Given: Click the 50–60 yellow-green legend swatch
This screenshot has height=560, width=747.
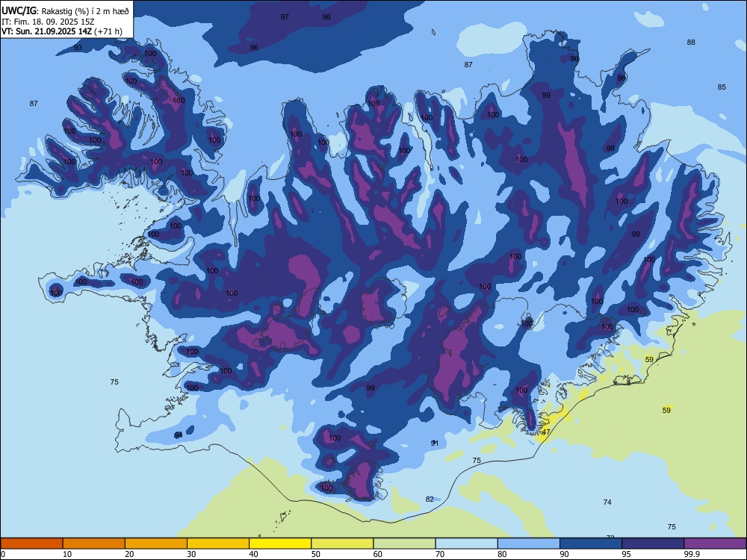Looking at the screenshot, I should pos(342,544).
